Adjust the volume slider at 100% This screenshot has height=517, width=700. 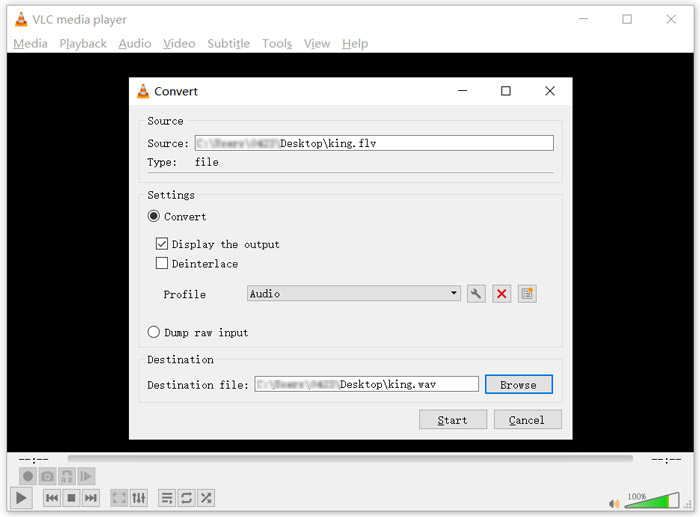(x=652, y=500)
